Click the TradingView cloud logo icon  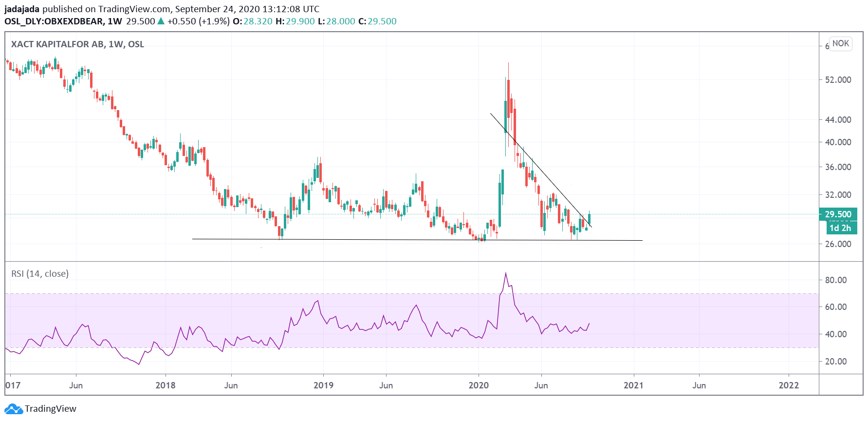click(14, 409)
